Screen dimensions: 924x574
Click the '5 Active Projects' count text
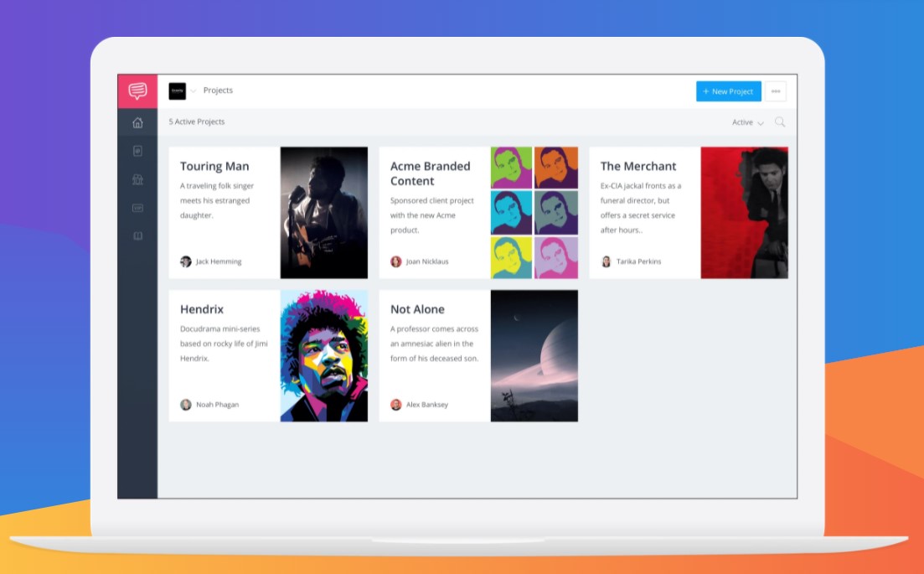click(x=197, y=122)
